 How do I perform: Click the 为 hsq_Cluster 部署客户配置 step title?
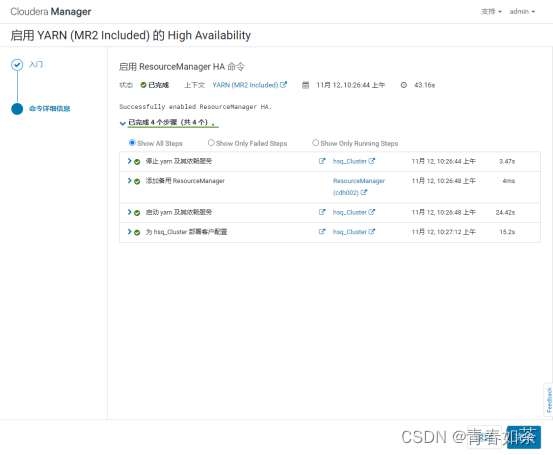coord(186,232)
